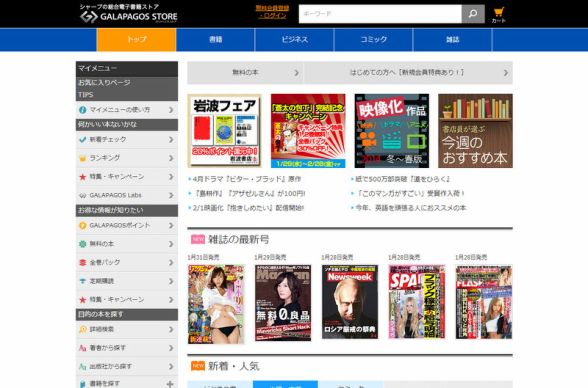Viewport: 588px width, 388px height.
Task: Click the chevron on GALAPAGOSポイント row
Action: (171, 225)
